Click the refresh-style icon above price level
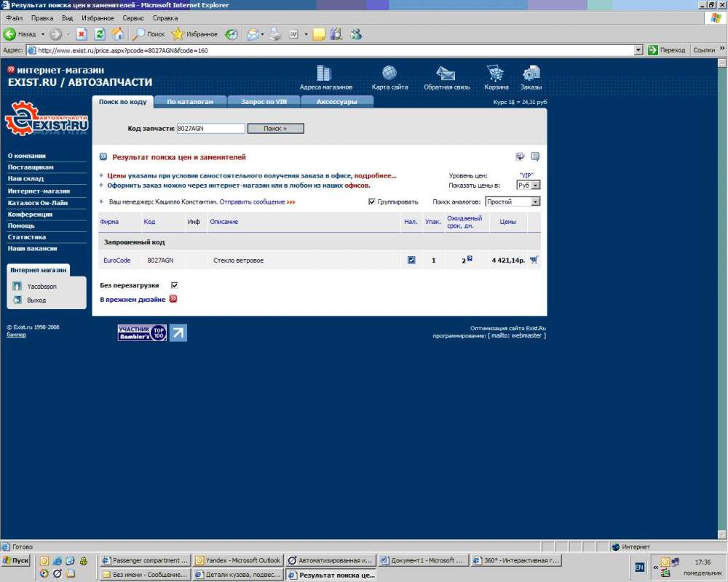The width and height of the screenshot is (728, 582). click(x=520, y=156)
